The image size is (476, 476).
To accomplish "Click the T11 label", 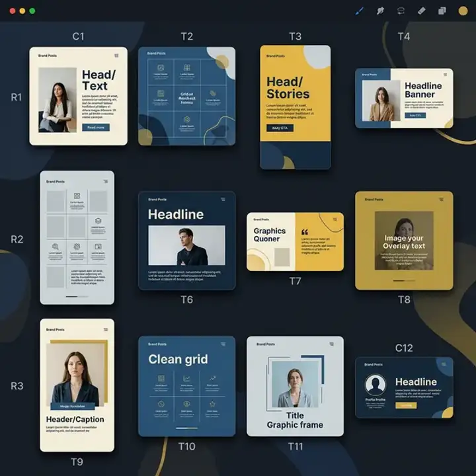I will [296, 446].
